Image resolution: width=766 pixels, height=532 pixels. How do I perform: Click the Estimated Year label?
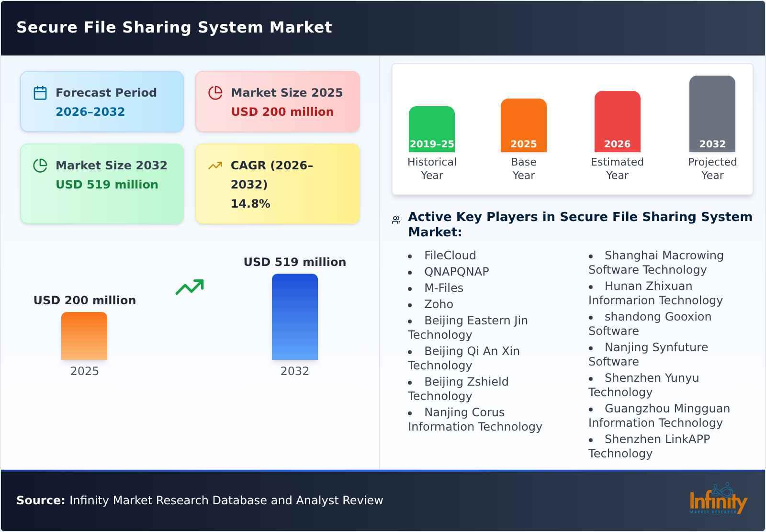(618, 168)
